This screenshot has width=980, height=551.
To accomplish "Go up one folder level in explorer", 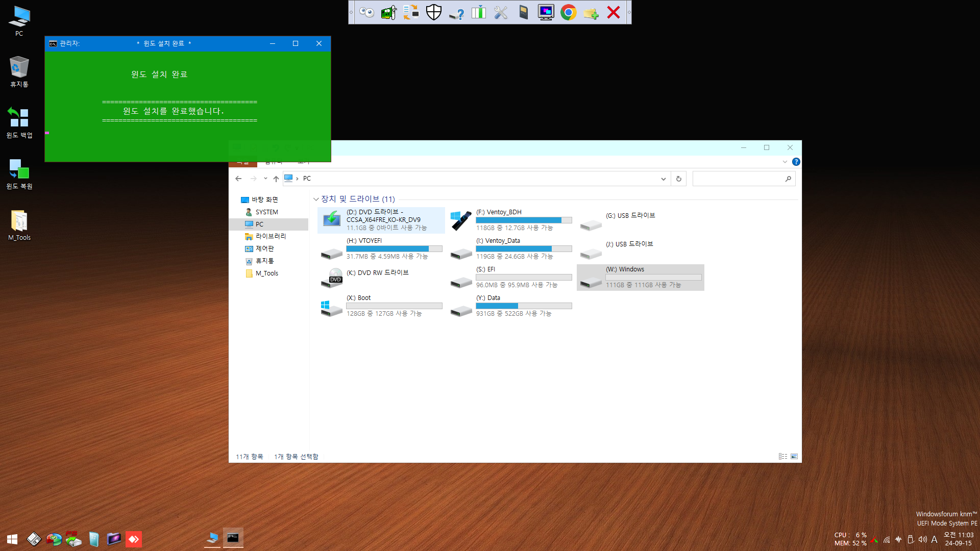I will tap(276, 179).
